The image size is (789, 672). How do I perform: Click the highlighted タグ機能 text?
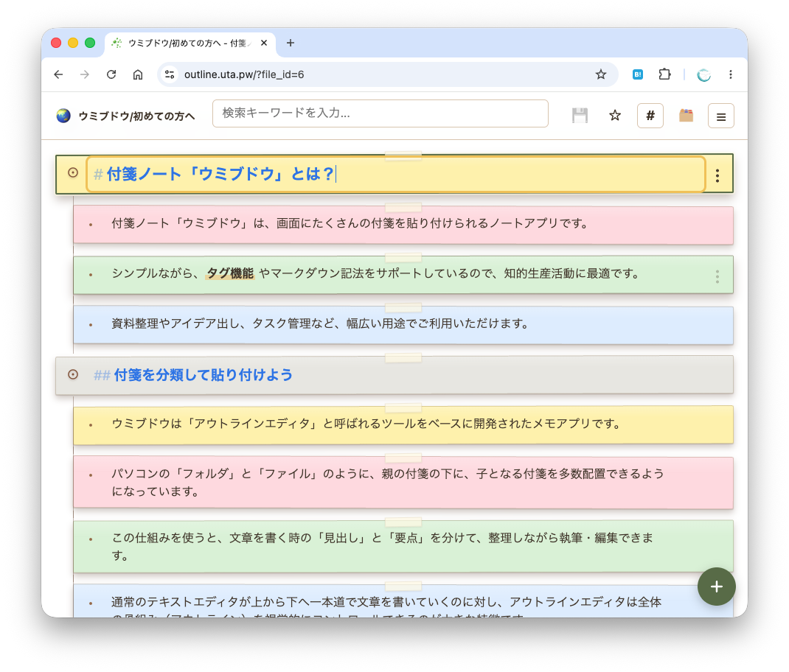[x=231, y=273]
